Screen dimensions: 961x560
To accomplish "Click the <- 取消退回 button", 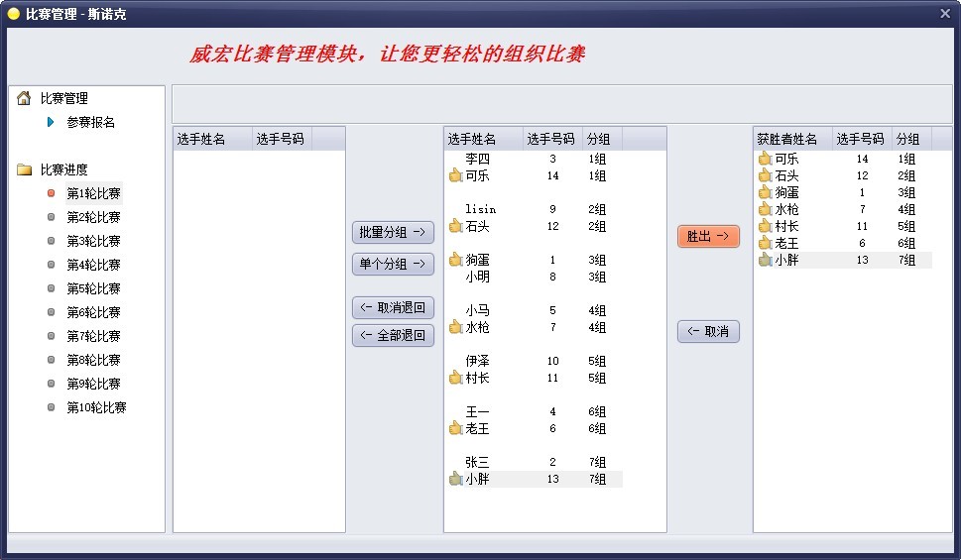I will tap(393, 307).
